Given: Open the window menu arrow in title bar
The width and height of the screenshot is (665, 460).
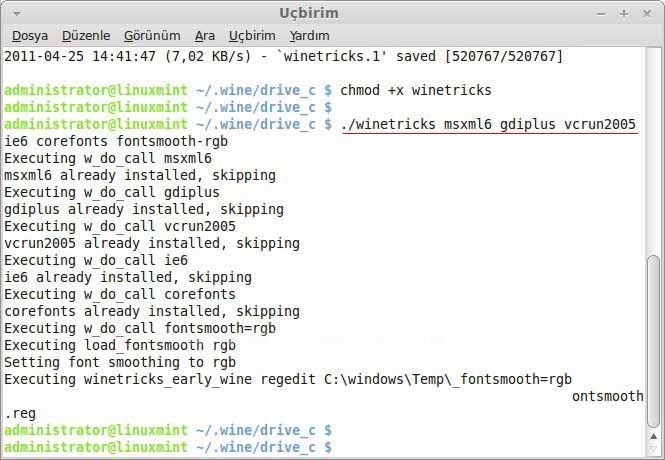Looking at the screenshot, I should (12, 13).
